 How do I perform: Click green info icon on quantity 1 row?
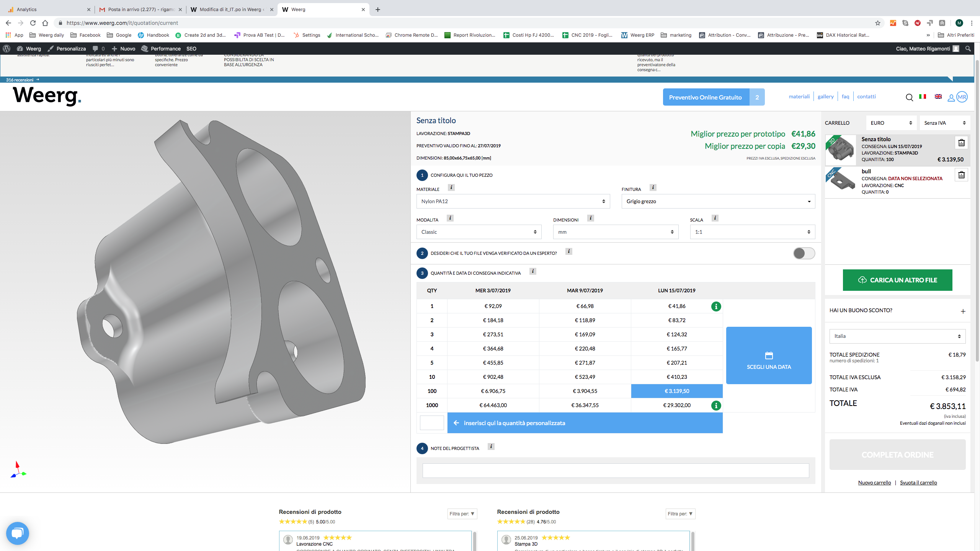(716, 306)
